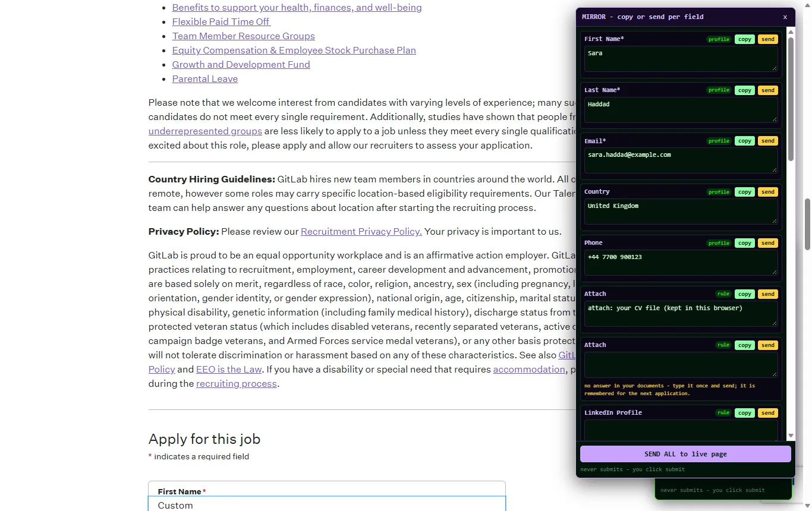This screenshot has width=812, height=511.
Task: Open the accommodation link
Action: click(529, 370)
